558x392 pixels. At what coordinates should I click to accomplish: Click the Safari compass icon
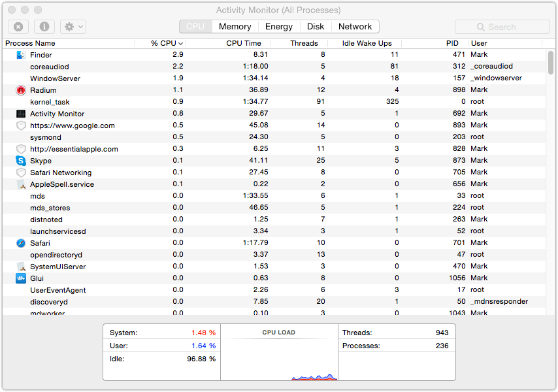[x=21, y=243]
